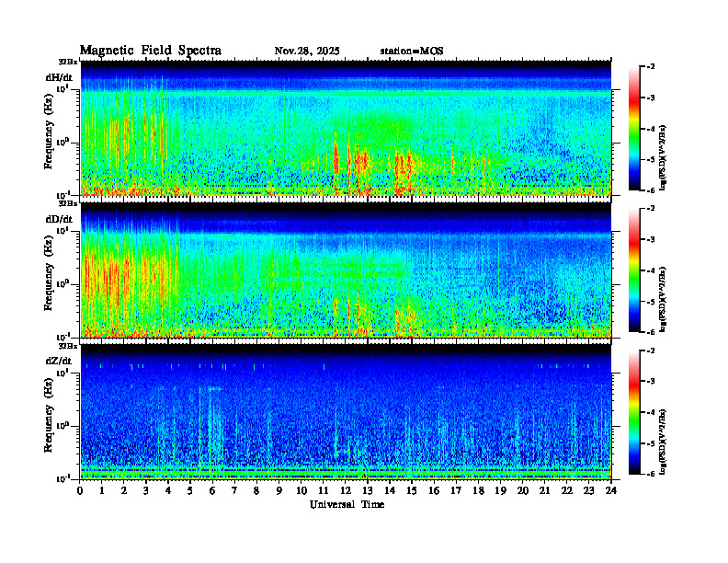
Task: Click the "station=MOS" label
Action: (x=412, y=52)
